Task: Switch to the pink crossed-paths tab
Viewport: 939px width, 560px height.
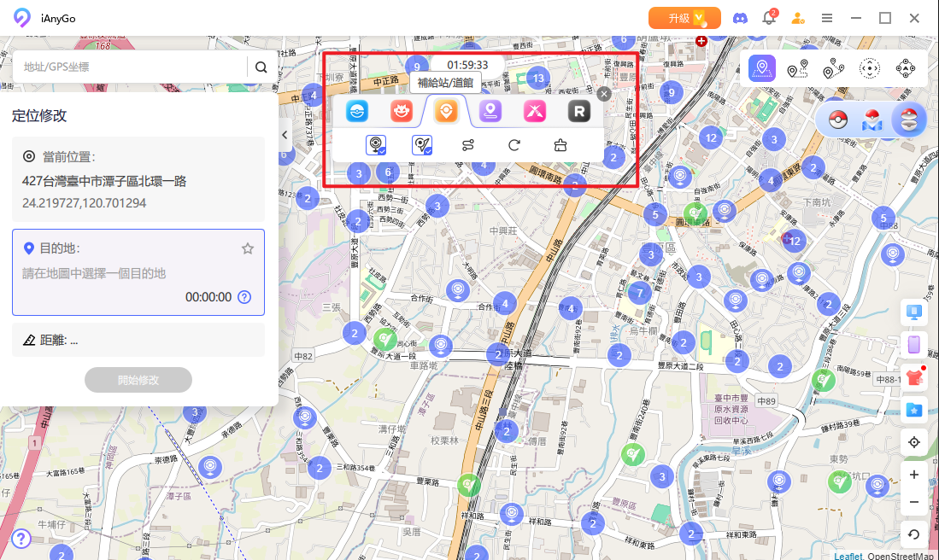Action: (x=535, y=111)
